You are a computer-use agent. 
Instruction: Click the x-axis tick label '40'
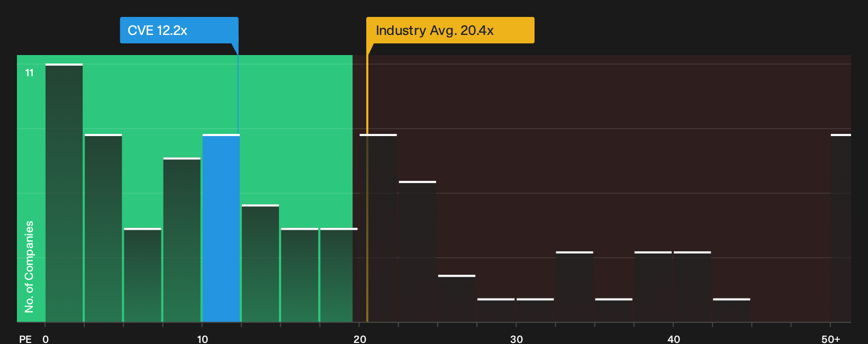point(674,339)
